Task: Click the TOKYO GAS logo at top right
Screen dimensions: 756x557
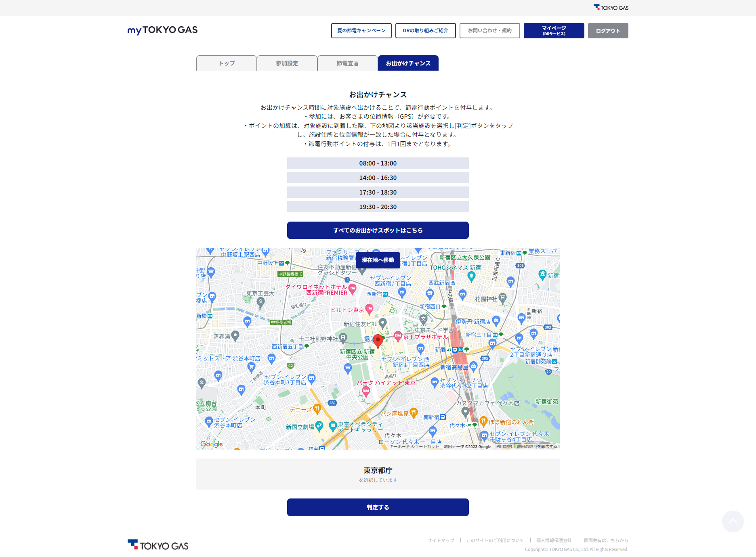Action: [610, 7]
